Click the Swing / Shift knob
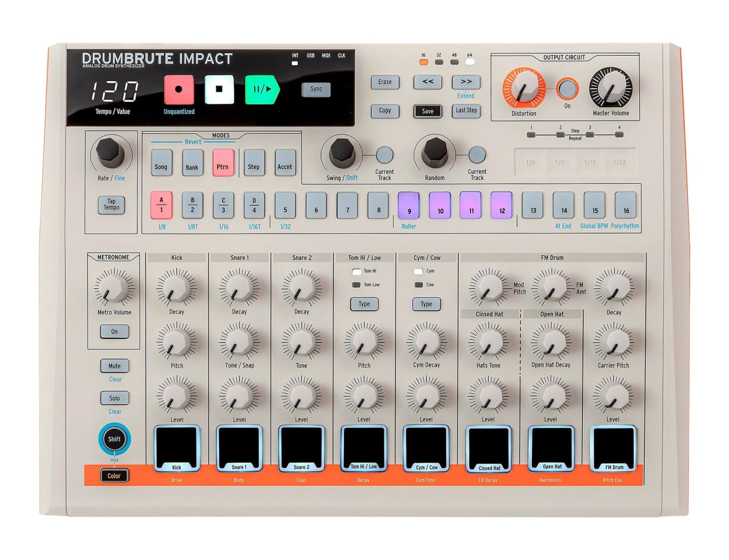 click(x=342, y=152)
